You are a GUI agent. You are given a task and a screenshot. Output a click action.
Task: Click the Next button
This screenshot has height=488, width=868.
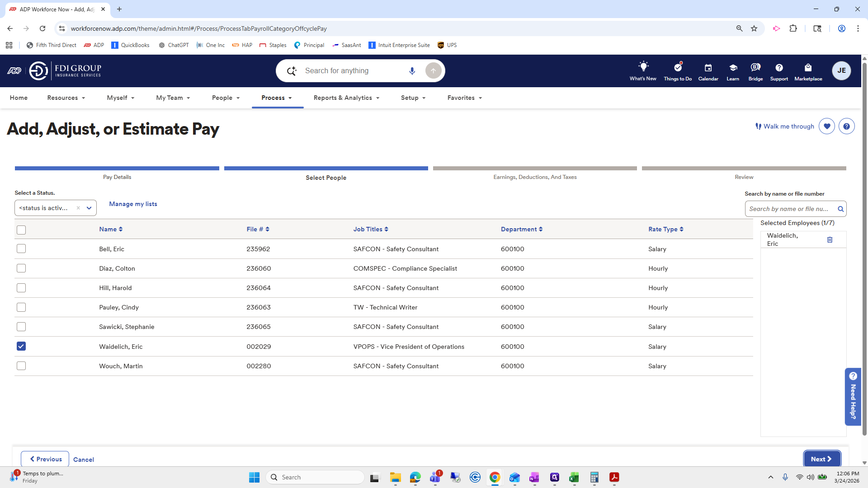[x=821, y=459]
